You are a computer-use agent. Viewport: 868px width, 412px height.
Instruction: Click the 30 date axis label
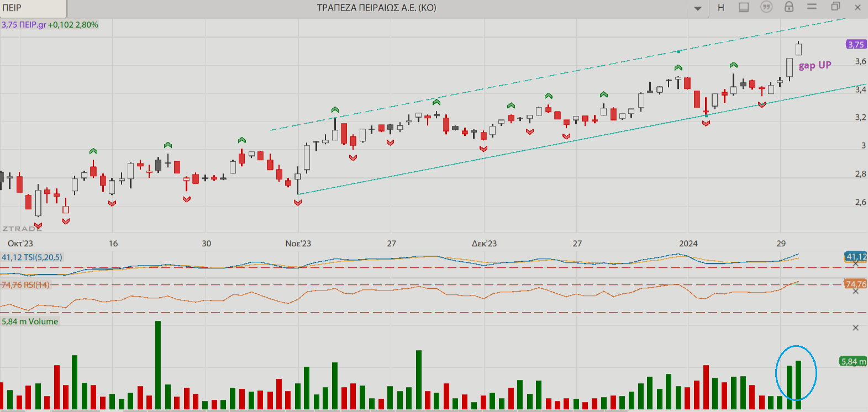[x=206, y=244]
